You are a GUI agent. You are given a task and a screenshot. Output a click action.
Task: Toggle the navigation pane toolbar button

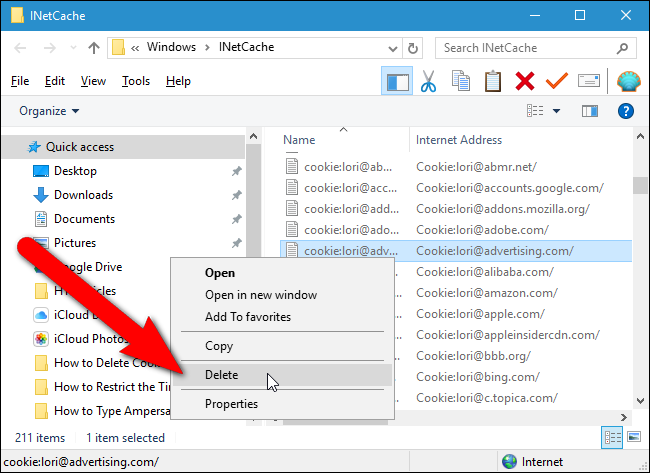coord(397,81)
